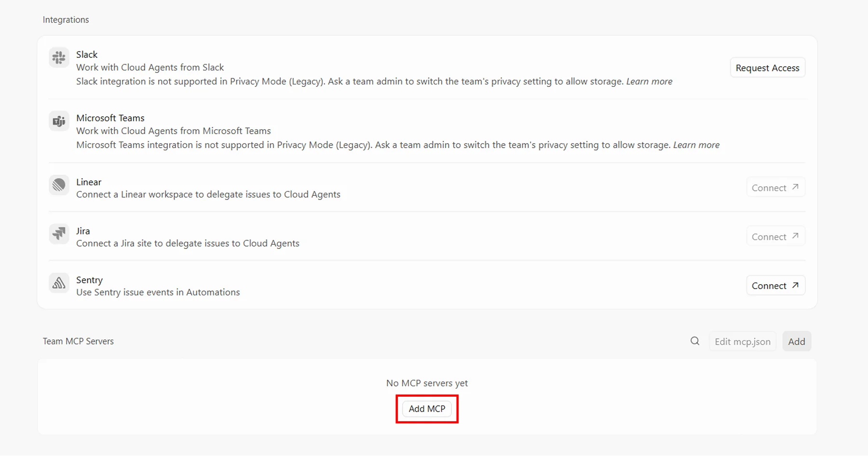This screenshot has height=456, width=868.
Task: Open MCP server search magnifier icon
Action: pos(695,341)
